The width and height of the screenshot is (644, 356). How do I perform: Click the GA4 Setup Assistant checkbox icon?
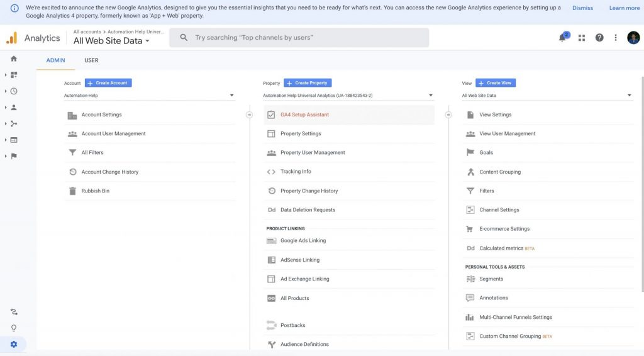click(271, 114)
